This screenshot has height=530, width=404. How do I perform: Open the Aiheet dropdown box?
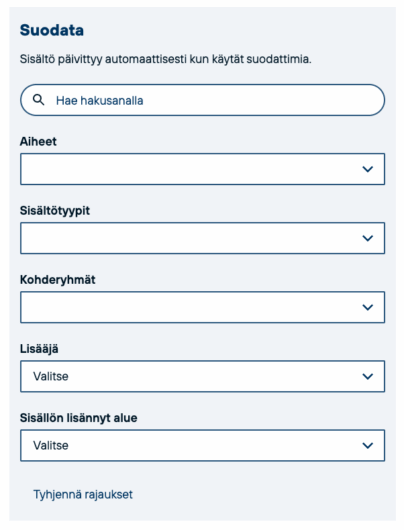point(203,169)
